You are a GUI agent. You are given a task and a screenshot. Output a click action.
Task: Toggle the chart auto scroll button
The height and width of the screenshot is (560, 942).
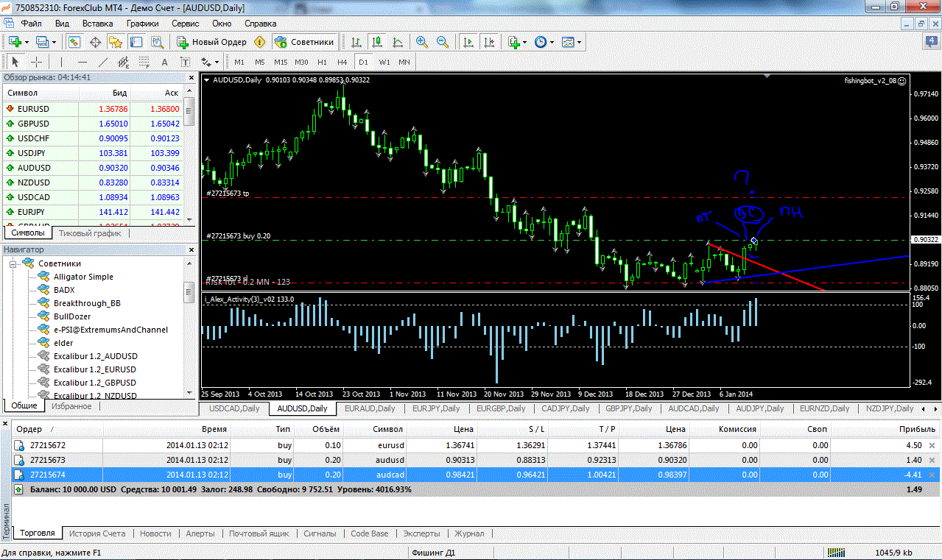coord(467,42)
